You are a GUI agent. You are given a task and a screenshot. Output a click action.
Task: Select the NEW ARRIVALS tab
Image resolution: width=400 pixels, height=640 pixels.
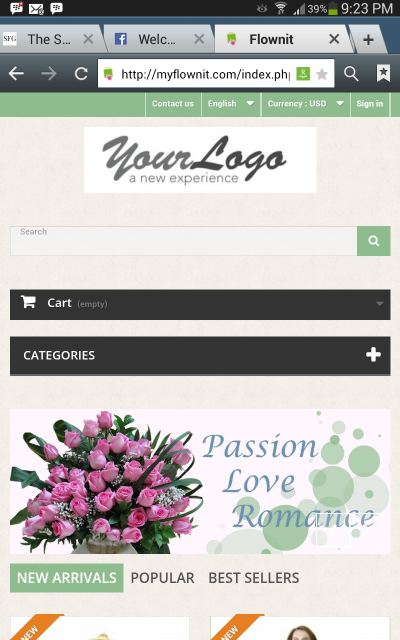click(67, 578)
